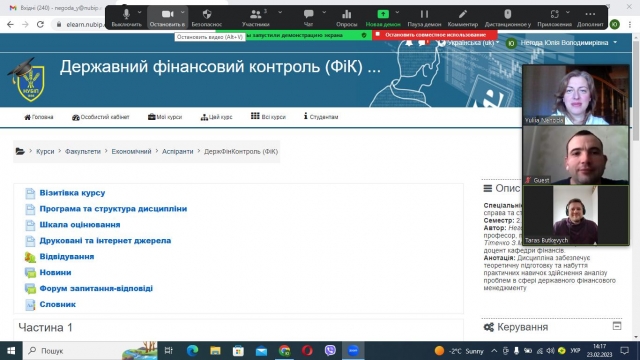The image size is (640, 360).
Task: Go to Економічний breadcrumb link
Action: [x=131, y=151]
